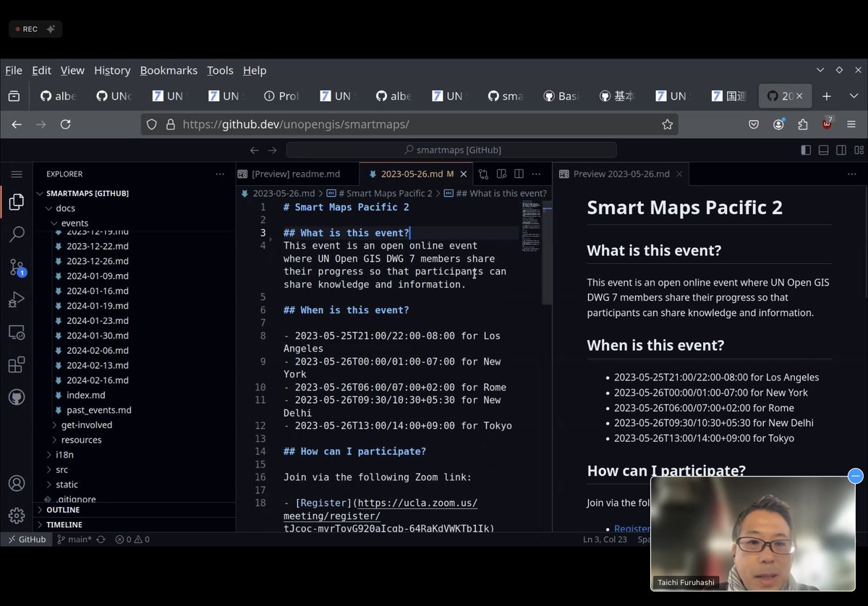Switch to [Preview] readme.md editor tab

click(297, 174)
